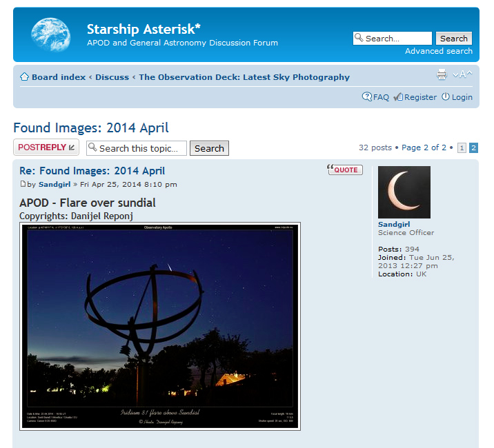Click Sandgirl's crescent moon avatar

click(x=404, y=192)
